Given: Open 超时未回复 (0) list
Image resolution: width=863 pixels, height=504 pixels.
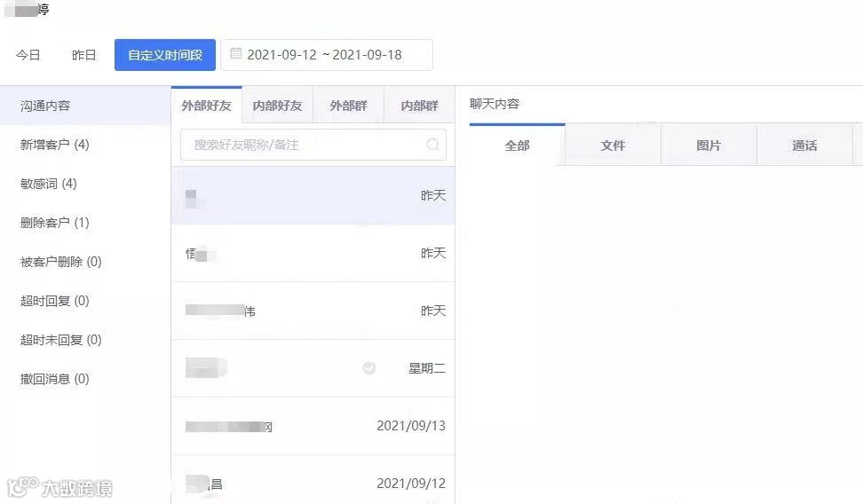Looking at the screenshot, I should (x=60, y=340).
